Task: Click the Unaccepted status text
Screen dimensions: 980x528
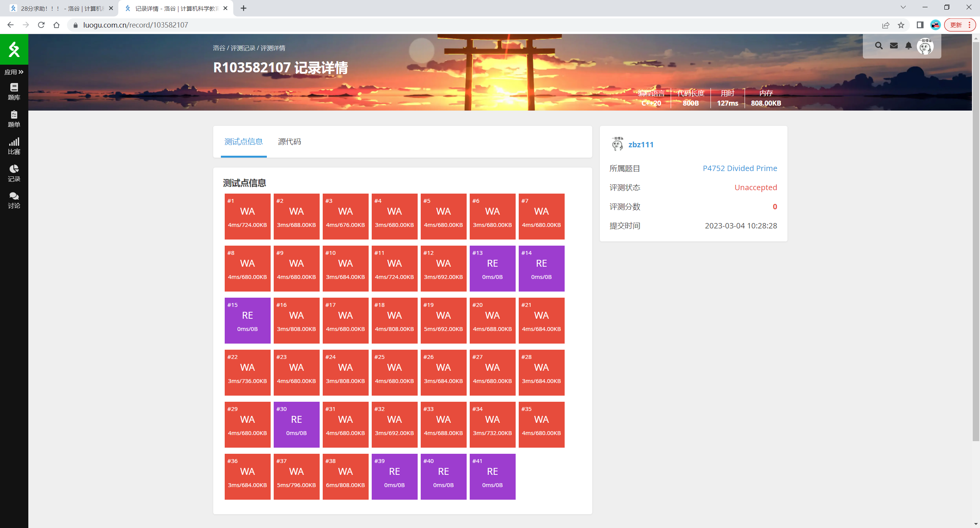Action: pyautogui.click(x=755, y=187)
